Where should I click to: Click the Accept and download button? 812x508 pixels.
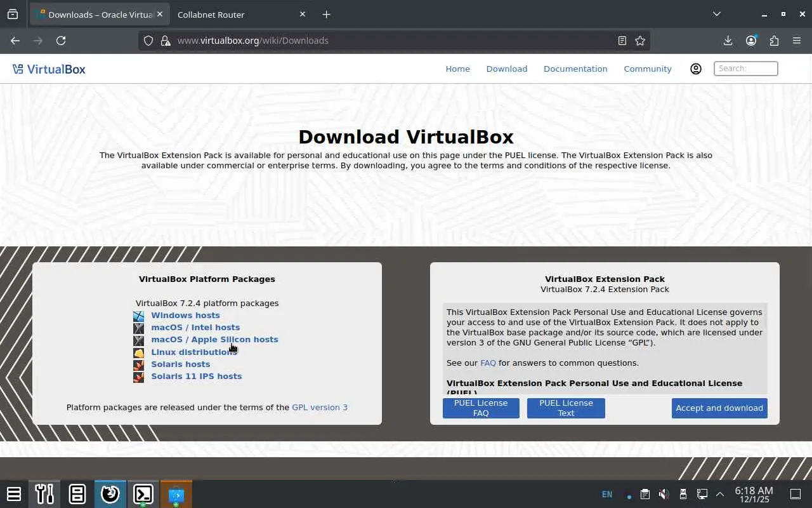point(719,408)
